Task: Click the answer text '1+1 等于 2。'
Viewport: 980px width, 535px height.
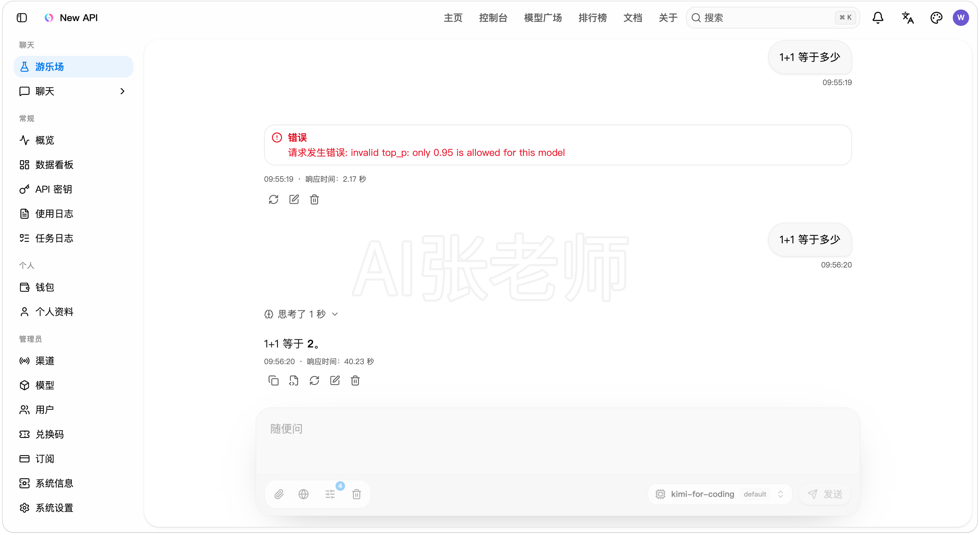Action: 292,344
